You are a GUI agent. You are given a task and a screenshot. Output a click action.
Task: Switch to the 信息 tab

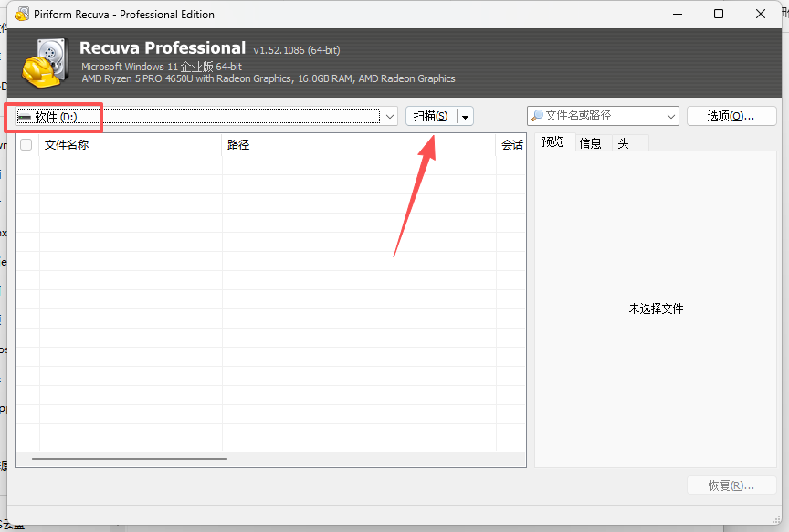[x=590, y=144]
